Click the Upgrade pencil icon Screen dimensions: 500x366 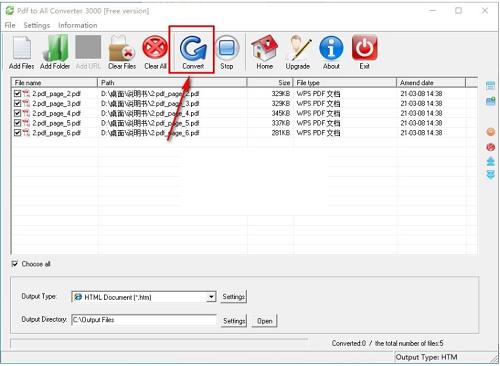(x=299, y=48)
